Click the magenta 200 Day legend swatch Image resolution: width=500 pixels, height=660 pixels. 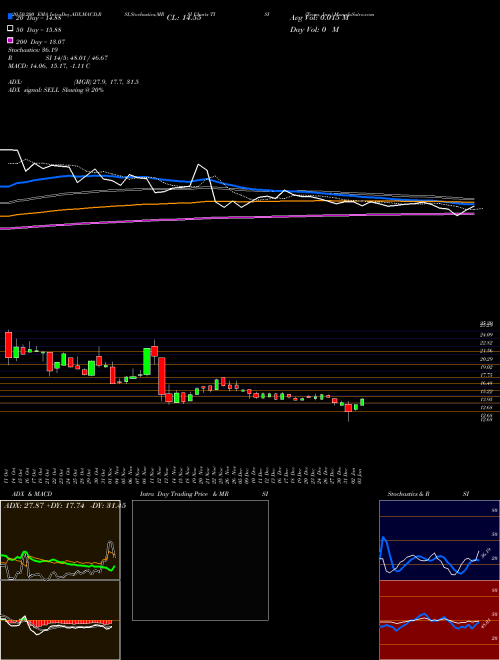pos(10,40)
